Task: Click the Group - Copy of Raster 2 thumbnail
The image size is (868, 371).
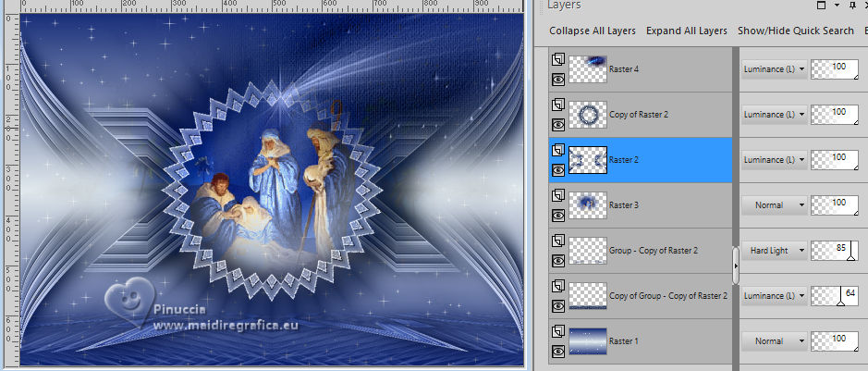Action: [588, 251]
